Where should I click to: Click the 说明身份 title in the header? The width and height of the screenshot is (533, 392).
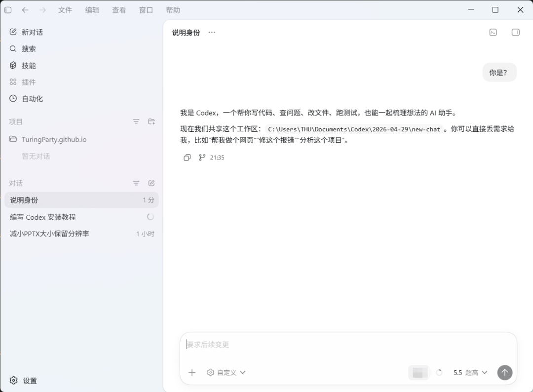[186, 32]
